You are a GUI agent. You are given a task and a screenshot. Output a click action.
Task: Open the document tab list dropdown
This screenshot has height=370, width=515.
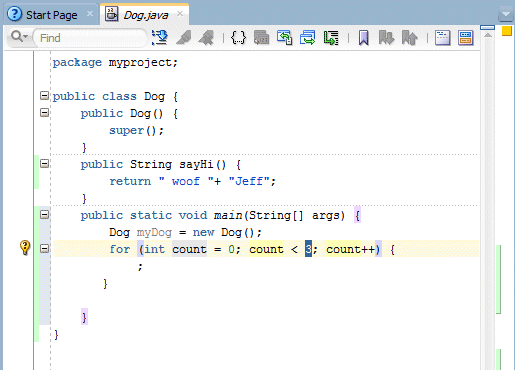click(505, 14)
